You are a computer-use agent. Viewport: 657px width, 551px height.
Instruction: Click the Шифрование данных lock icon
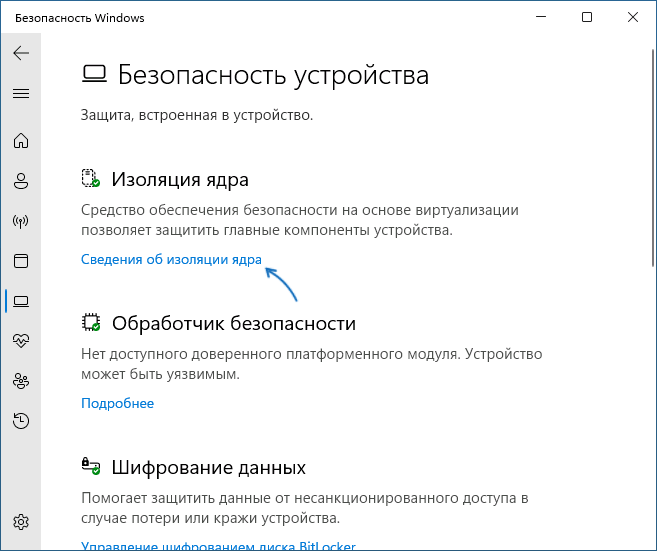(91, 467)
